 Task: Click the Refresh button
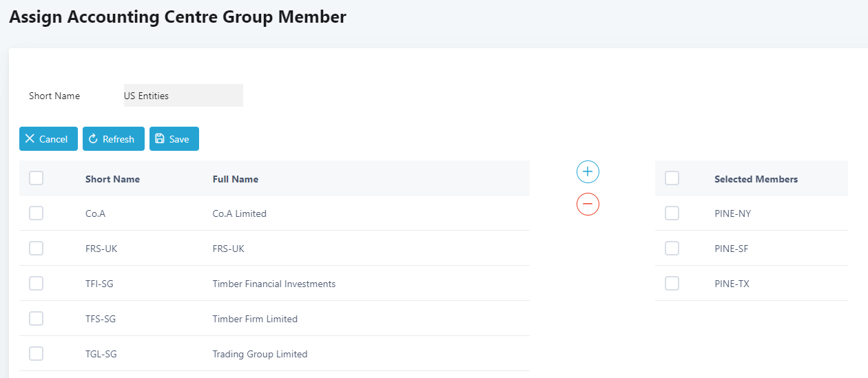point(113,139)
